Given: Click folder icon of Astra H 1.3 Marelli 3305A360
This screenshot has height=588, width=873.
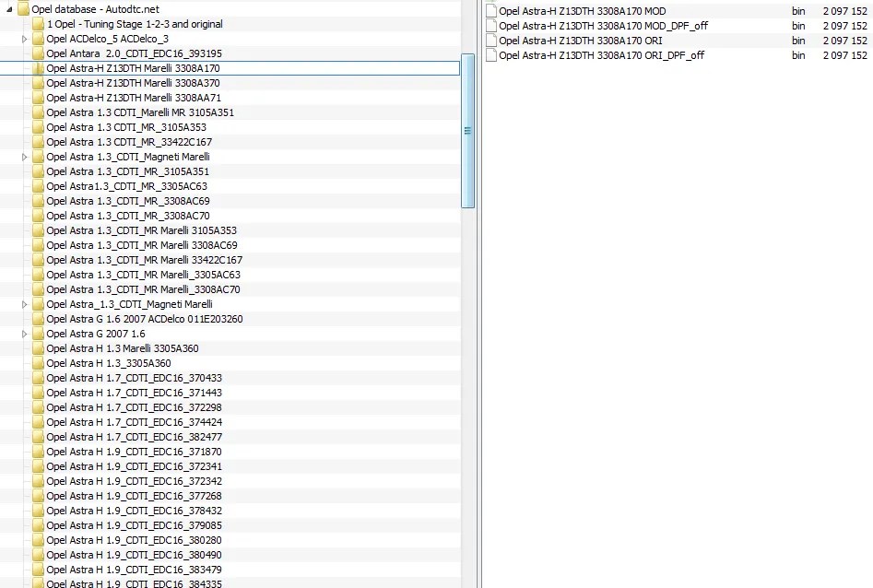Looking at the screenshot, I should [x=38, y=348].
